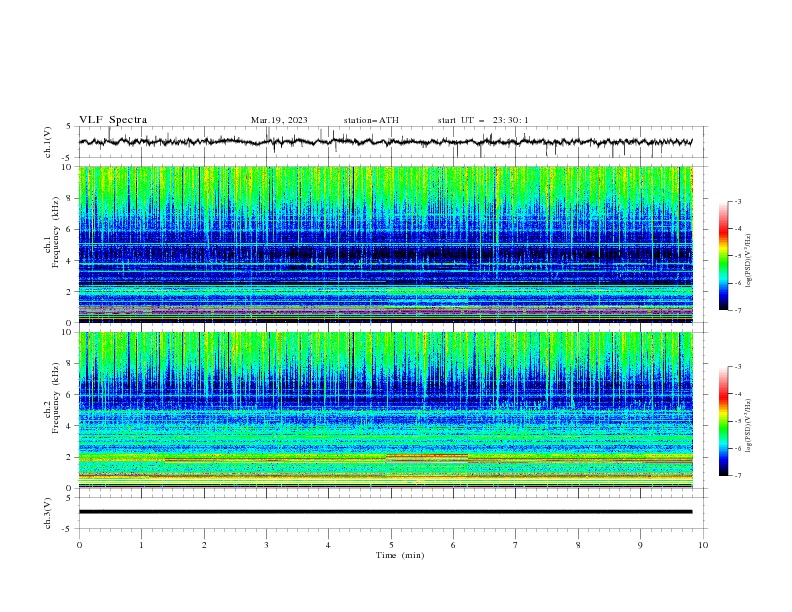Click the ch.2 spectrogram panel
The image size is (792, 612).
pyautogui.click(x=386, y=410)
